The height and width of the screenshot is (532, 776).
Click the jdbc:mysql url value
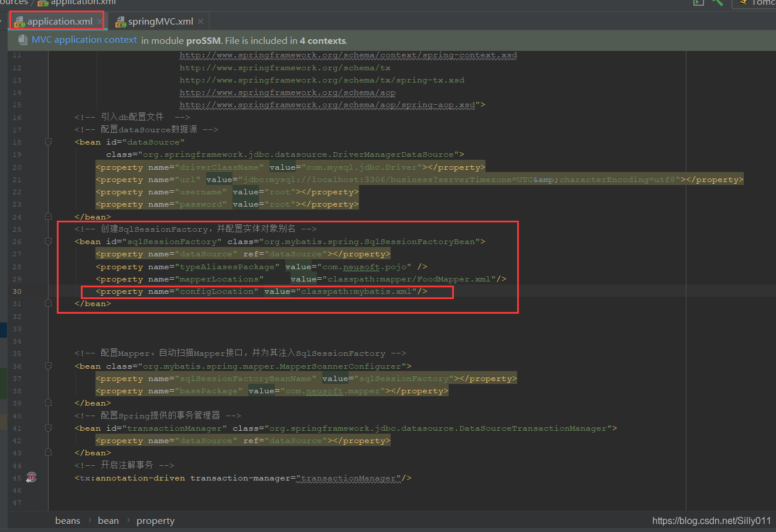coord(460,180)
